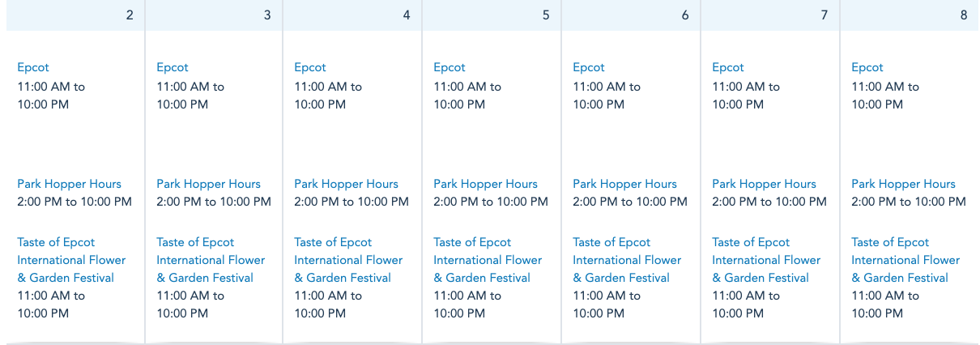Open Flower & Garden Festival link, day 2

71,260
